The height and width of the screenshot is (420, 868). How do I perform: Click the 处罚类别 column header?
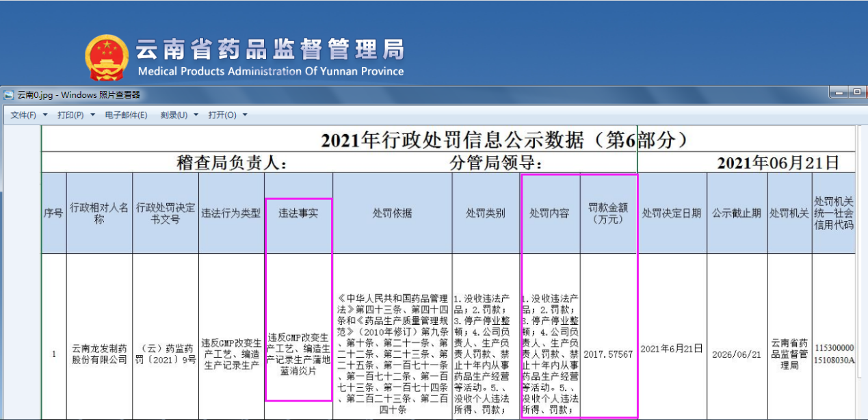point(486,213)
